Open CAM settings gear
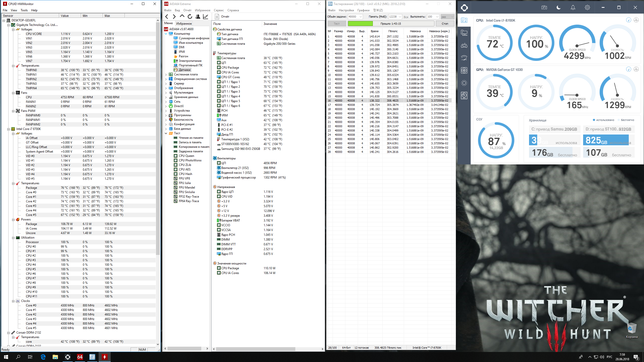This screenshot has height=362, width=644. point(587,8)
